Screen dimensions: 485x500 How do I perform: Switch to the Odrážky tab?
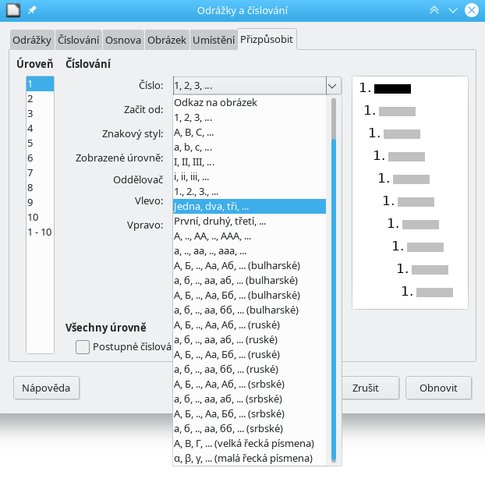click(32, 40)
